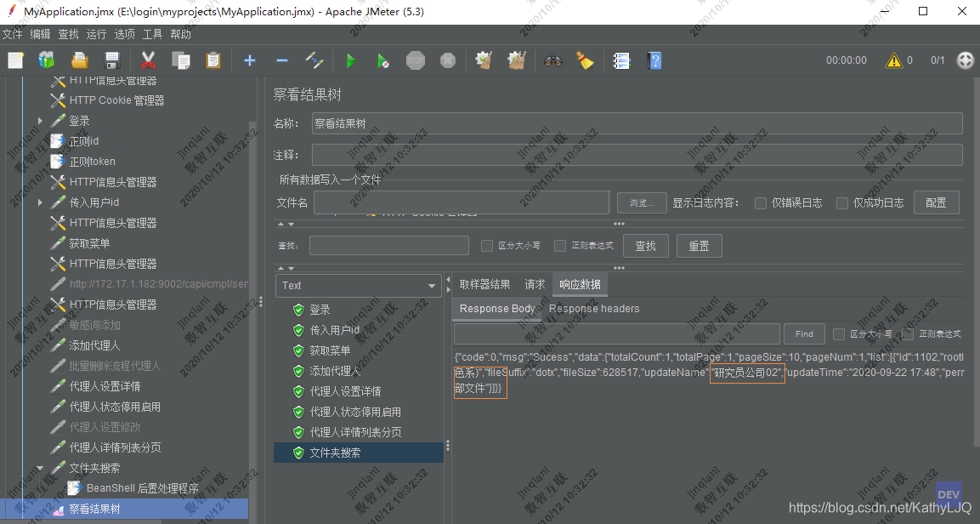Click the 文件名 input field

tap(462, 202)
